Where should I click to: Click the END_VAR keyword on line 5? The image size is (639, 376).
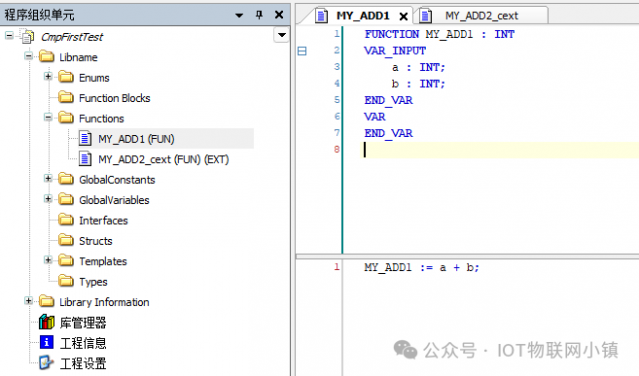(388, 100)
